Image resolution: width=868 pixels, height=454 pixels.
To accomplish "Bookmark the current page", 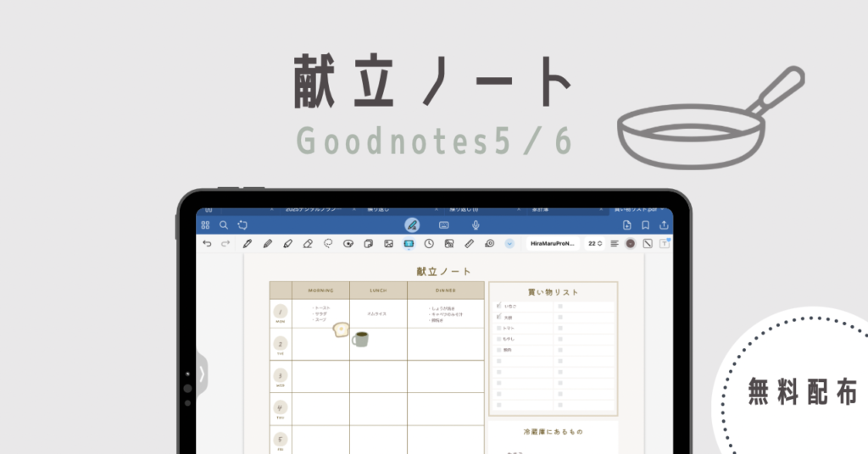I will point(645,225).
